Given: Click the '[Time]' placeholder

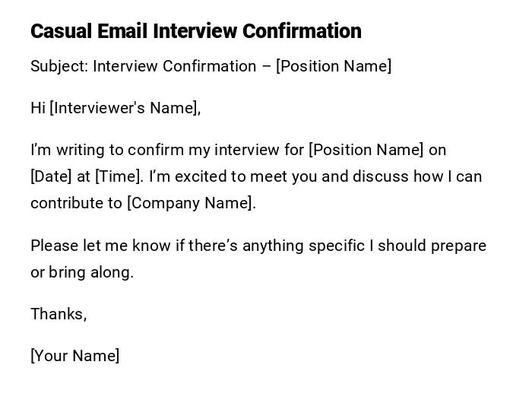Looking at the screenshot, I should coord(119,176).
